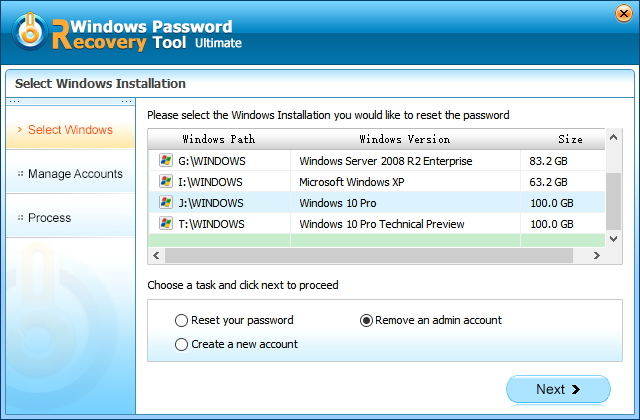The height and width of the screenshot is (420, 640).
Task: Click the scroll left arrow of the installation list
Action: pos(156,256)
